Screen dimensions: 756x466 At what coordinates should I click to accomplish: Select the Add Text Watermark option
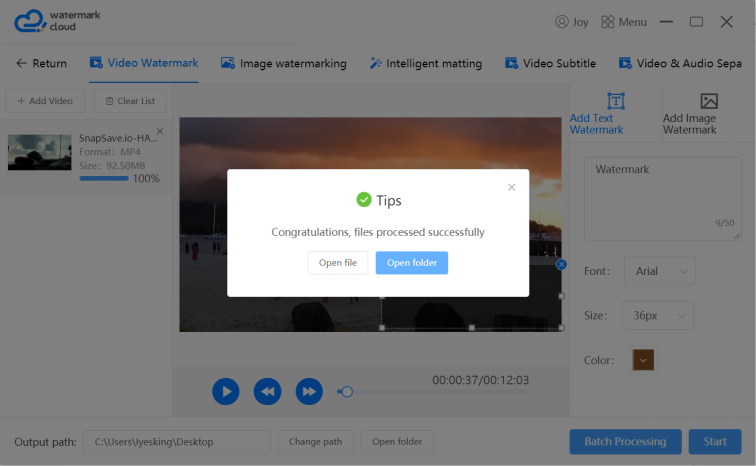615,114
